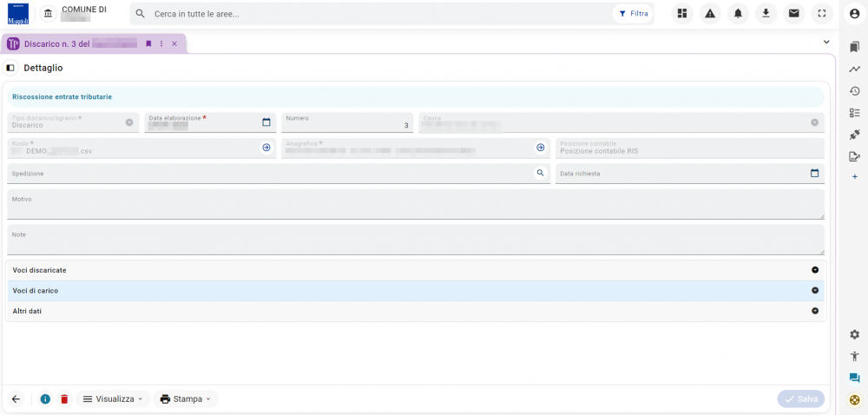The height and width of the screenshot is (415, 868).
Task: Expand the Voci di carico section
Action: 416,291
